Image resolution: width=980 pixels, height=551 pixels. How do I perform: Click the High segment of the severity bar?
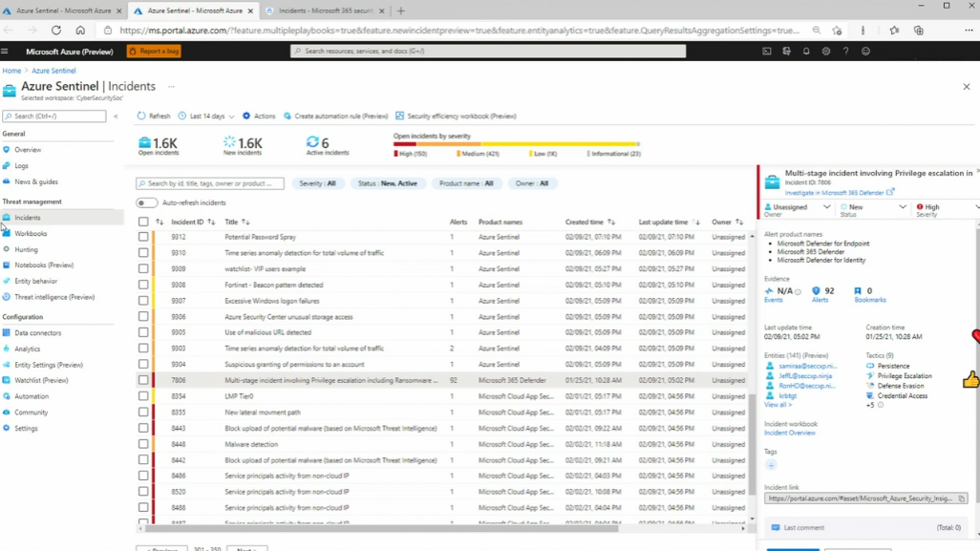404,144
